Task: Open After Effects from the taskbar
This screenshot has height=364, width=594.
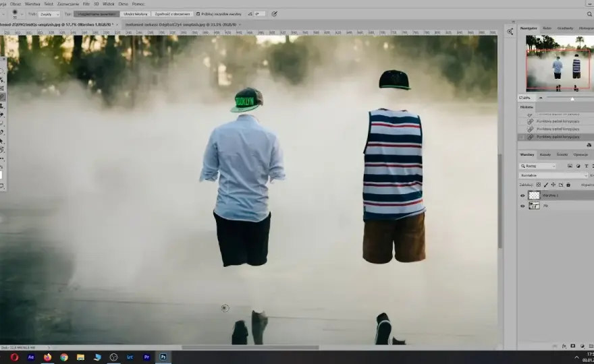Action: (31, 357)
